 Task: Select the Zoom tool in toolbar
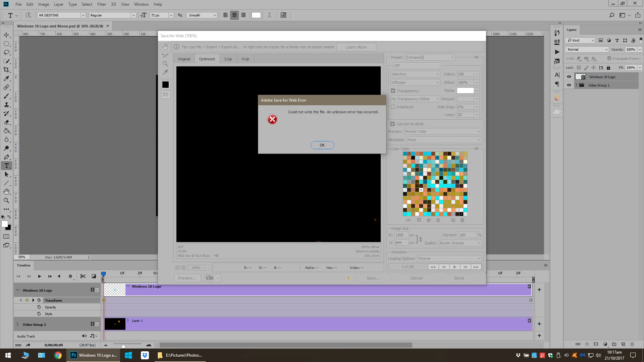6,200
